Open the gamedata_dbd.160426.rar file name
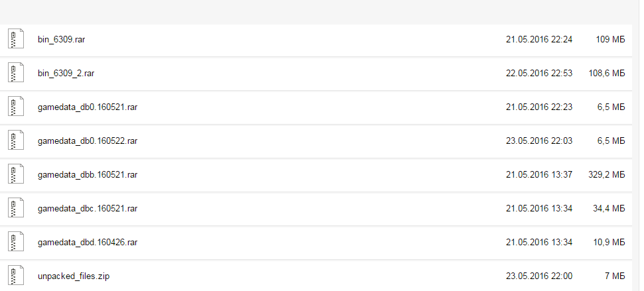The image size is (644, 291). point(88,243)
